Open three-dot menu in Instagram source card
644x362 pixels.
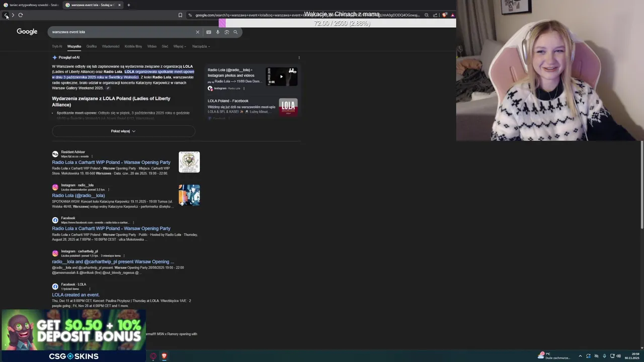pyautogui.click(x=244, y=88)
